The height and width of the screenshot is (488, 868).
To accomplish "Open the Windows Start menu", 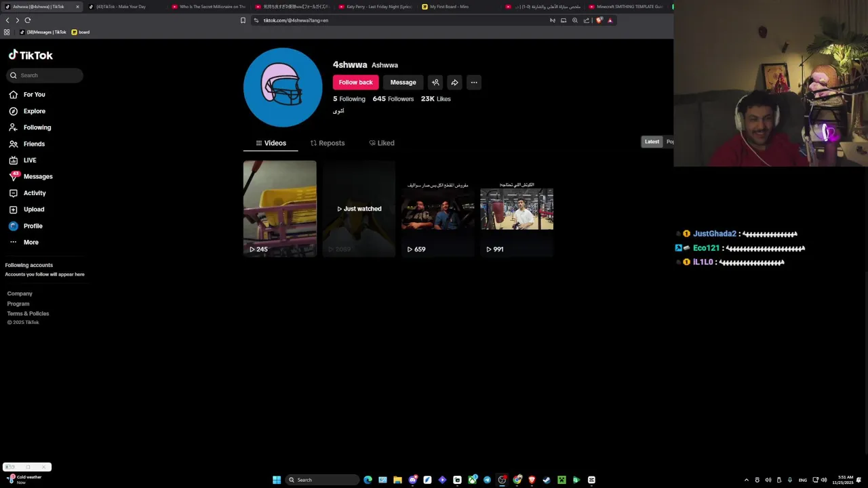I will [x=277, y=480].
